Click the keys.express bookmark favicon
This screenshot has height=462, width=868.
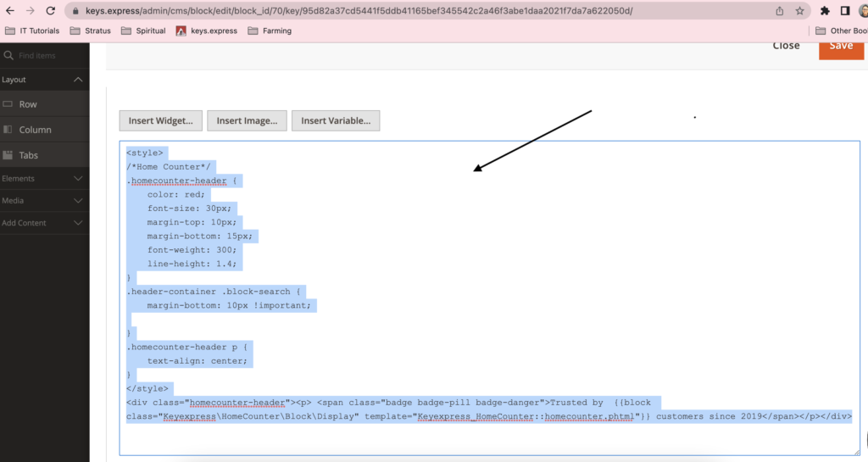(181, 31)
